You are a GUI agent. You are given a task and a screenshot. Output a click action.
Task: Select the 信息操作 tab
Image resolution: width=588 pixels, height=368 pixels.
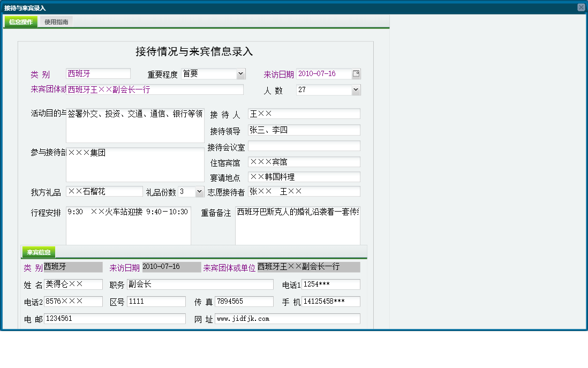[x=19, y=22]
